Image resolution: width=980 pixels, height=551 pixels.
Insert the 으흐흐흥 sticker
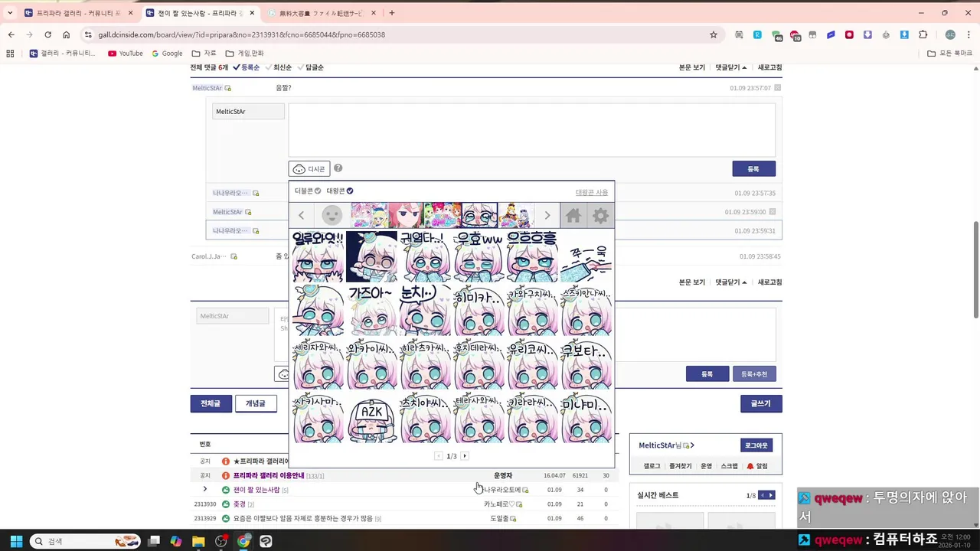pyautogui.click(x=532, y=257)
